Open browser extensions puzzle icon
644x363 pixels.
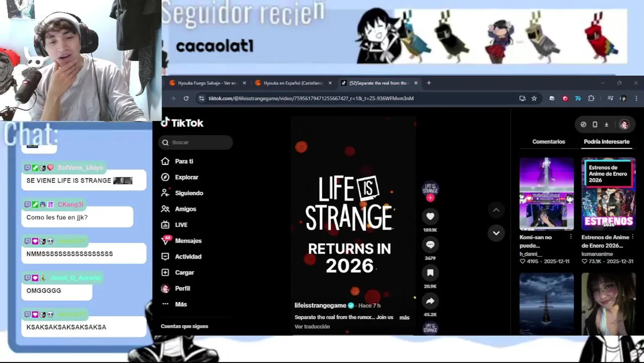click(x=591, y=98)
